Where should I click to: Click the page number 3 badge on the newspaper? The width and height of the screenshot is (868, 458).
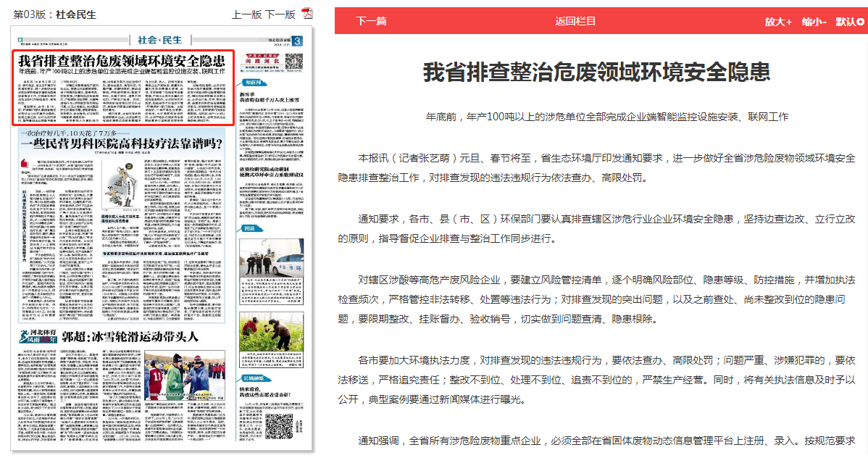click(x=297, y=41)
